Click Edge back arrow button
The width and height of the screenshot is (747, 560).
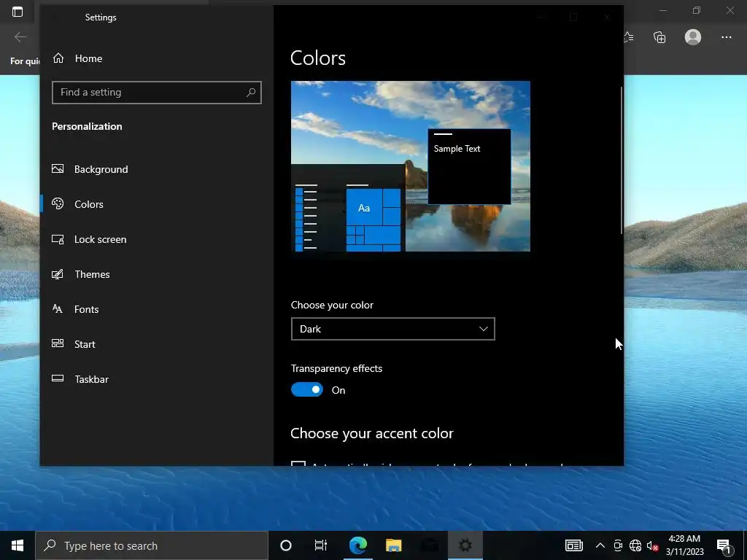tap(20, 37)
